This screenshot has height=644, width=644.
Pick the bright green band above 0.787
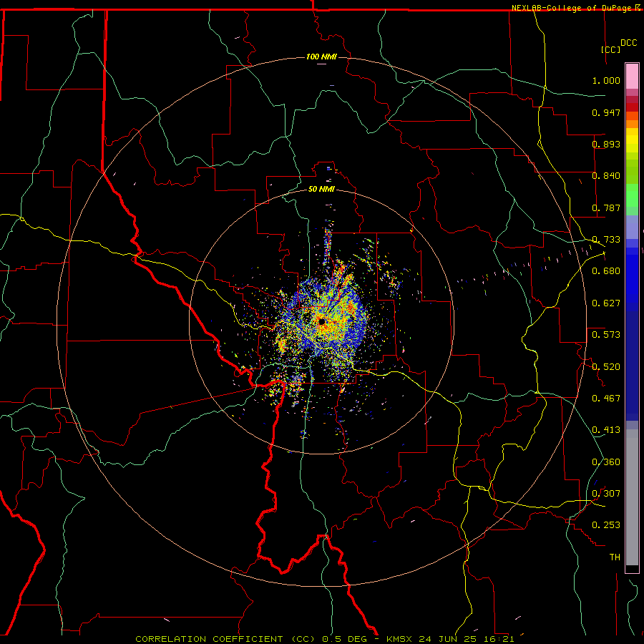(632, 195)
